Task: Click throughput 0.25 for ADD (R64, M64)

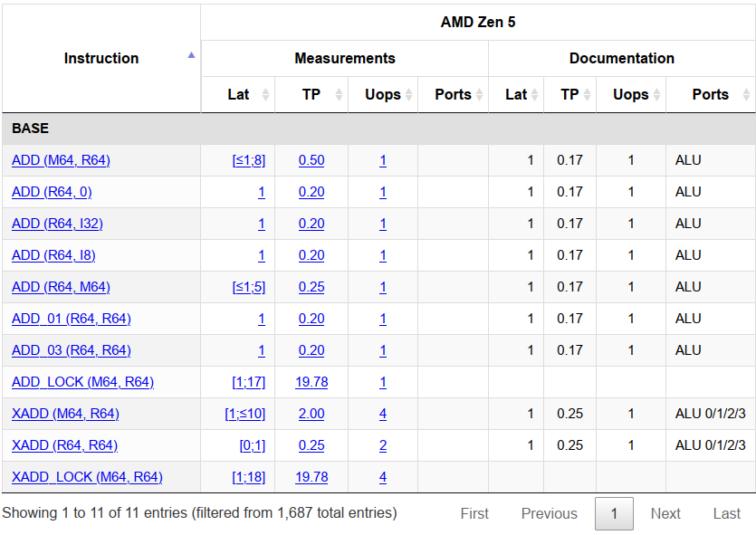Action: [x=311, y=287]
